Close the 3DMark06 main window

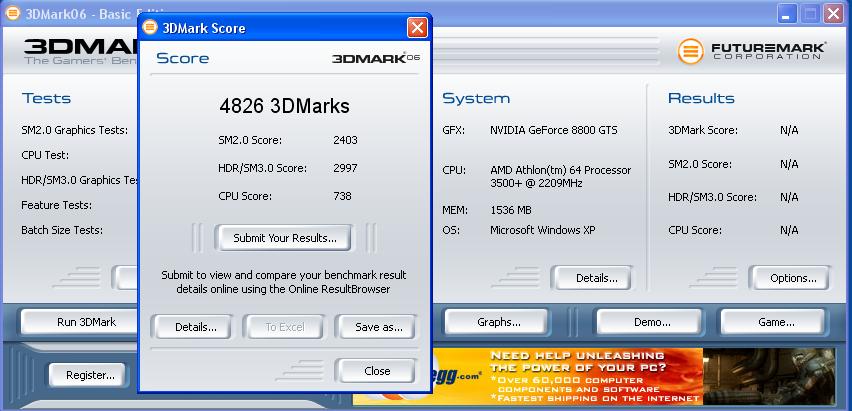pyautogui.click(x=833, y=14)
